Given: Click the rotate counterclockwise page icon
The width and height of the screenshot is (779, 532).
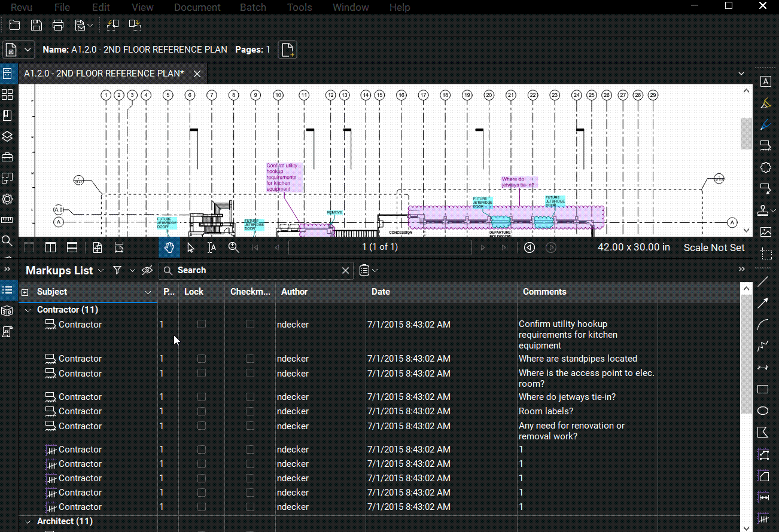Looking at the screenshot, I should [112, 25].
